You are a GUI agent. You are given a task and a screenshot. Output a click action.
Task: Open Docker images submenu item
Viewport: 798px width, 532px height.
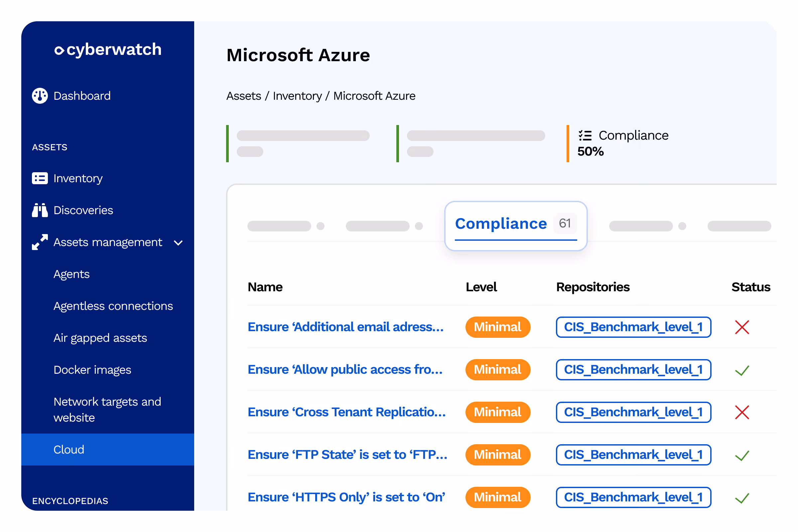tap(92, 370)
